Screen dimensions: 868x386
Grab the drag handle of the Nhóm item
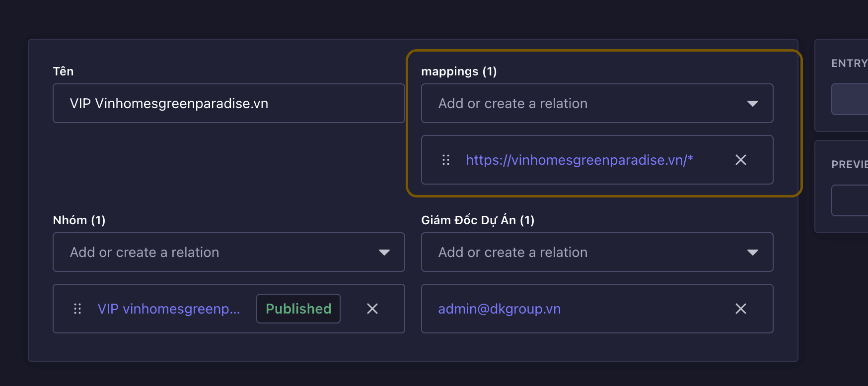(77, 309)
